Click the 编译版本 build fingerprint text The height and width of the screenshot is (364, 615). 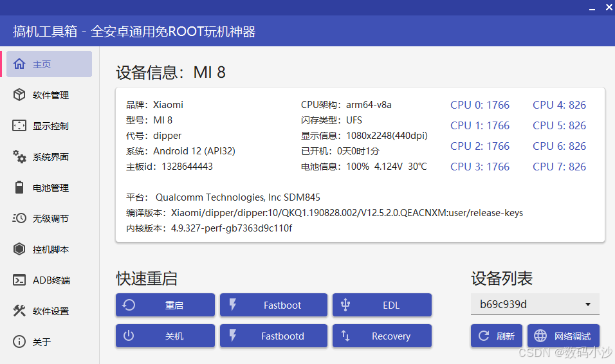pos(324,213)
